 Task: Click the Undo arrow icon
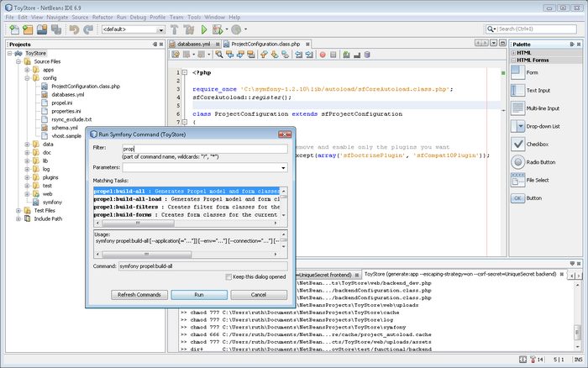pos(75,29)
